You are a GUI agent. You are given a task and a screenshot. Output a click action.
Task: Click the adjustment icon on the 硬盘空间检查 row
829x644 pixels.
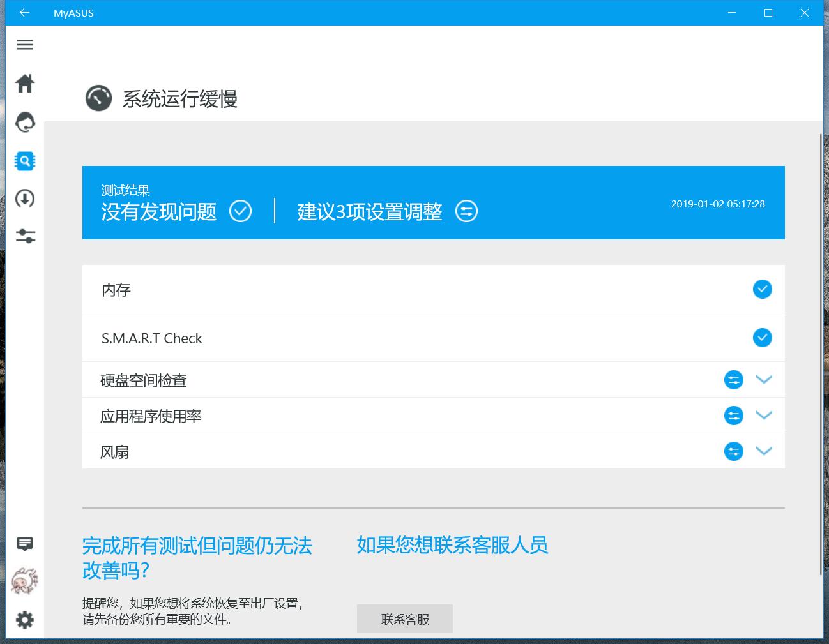733,380
